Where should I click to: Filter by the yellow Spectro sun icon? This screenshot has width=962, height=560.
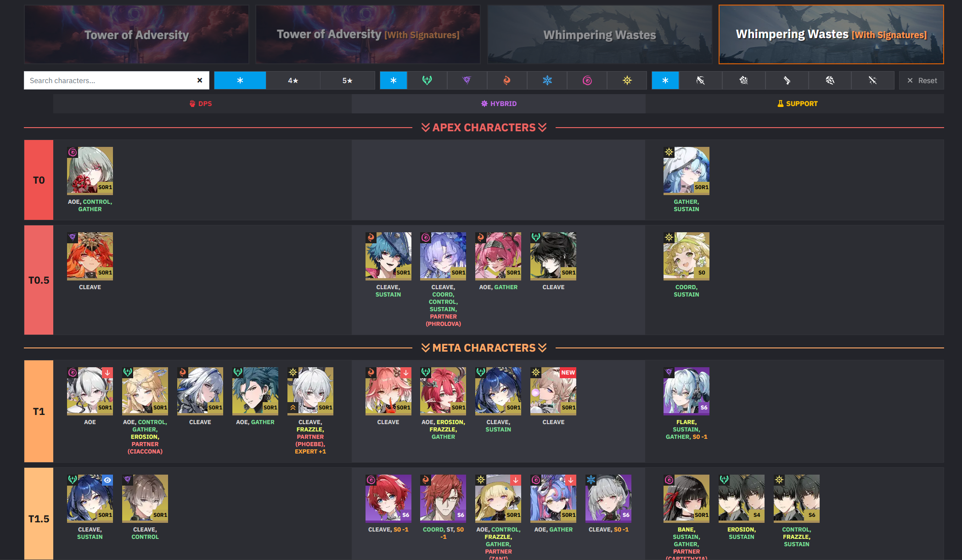coord(627,80)
